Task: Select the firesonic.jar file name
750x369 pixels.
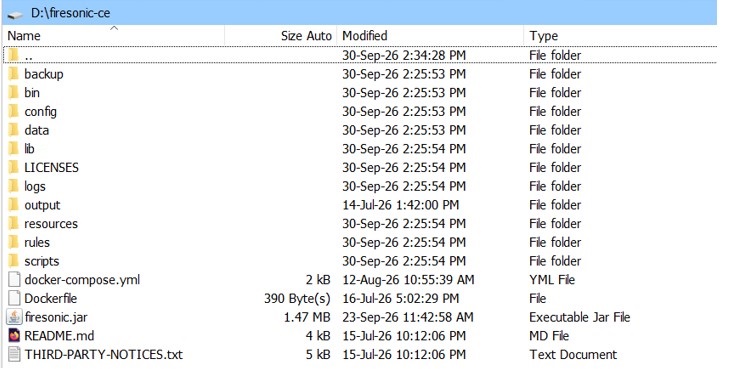Action: 56,316
